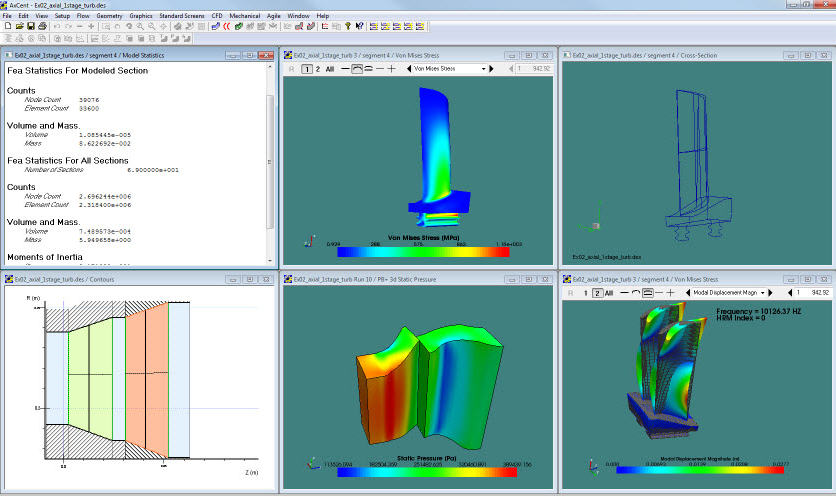Click the zoom window icon in toolbar
Screen dimensions: 836x496
point(106,26)
